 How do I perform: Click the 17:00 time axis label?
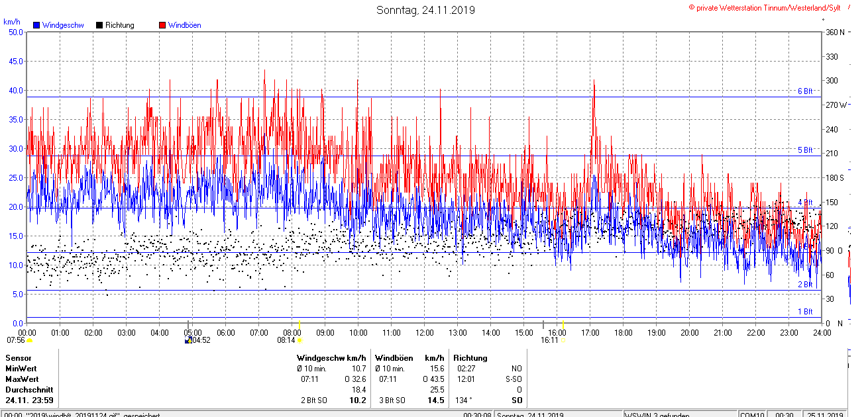590,332
